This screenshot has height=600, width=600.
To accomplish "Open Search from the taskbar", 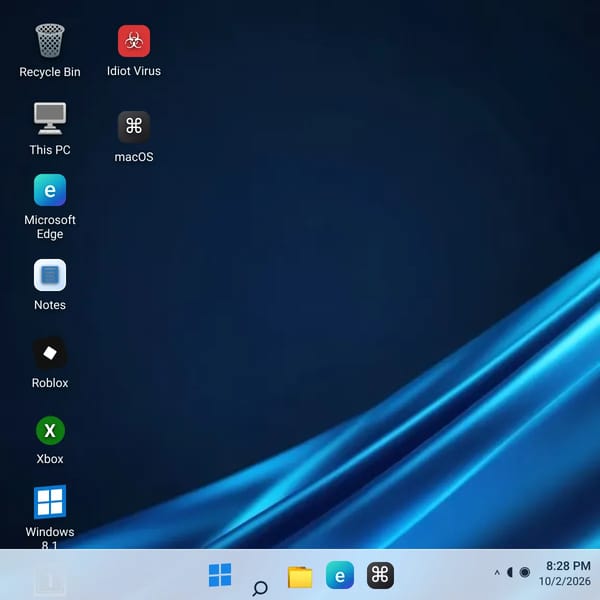I will click(260, 588).
